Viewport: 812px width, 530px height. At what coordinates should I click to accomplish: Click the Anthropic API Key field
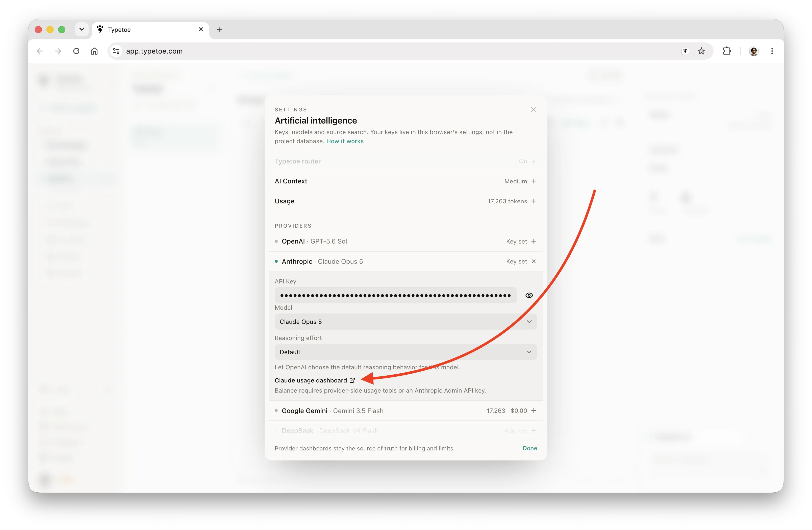coord(395,296)
